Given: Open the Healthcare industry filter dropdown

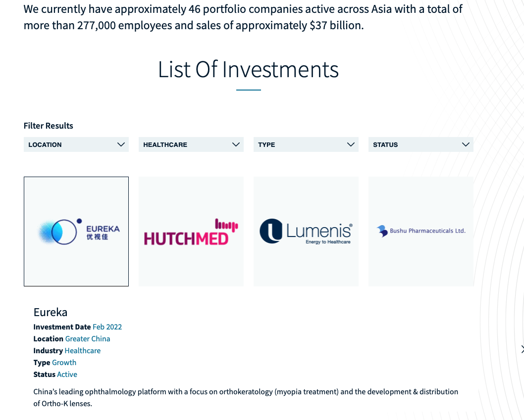Looking at the screenshot, I should coord(191,144).
